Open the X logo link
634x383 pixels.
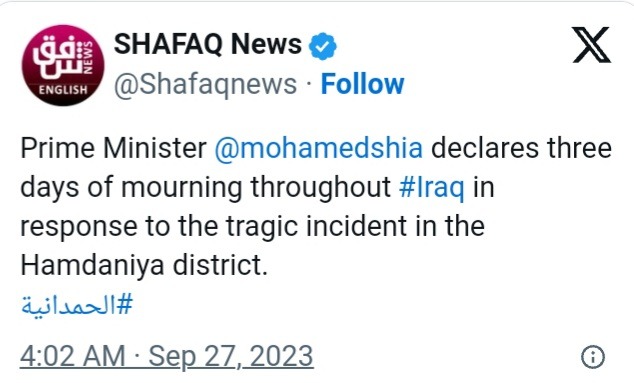pos(592,45)
